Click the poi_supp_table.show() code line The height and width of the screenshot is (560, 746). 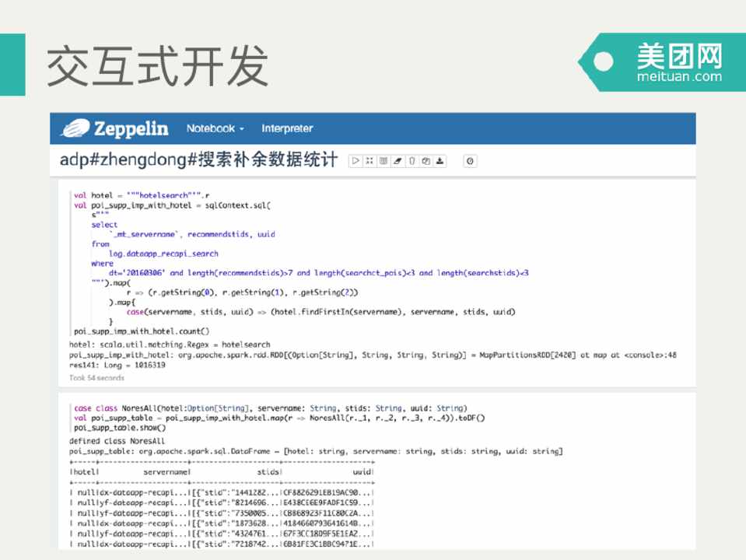(120, 428)
